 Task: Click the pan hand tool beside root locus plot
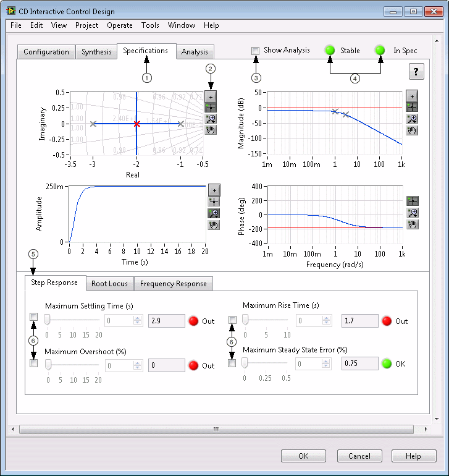(211, 130)
